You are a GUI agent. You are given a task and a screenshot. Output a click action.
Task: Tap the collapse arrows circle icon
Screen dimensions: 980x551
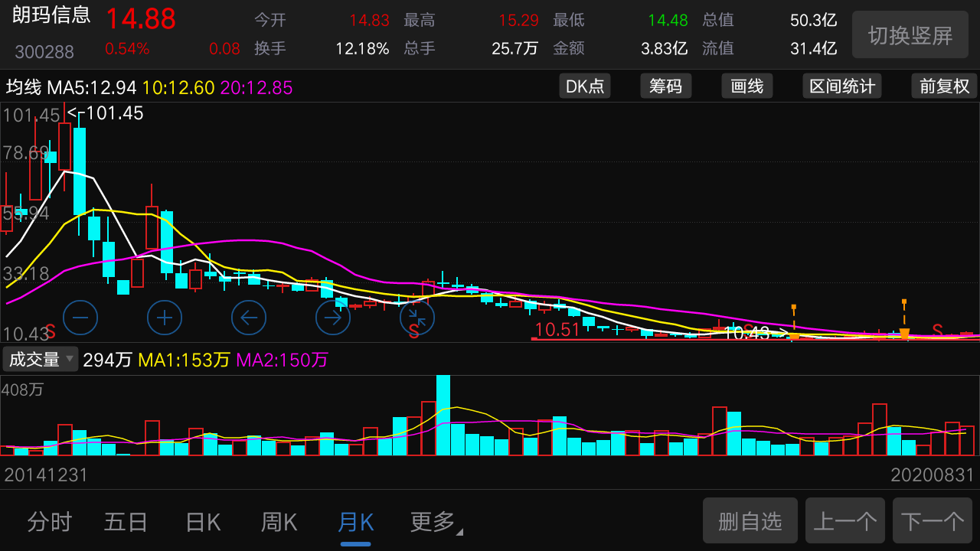[x=417, y=317]
